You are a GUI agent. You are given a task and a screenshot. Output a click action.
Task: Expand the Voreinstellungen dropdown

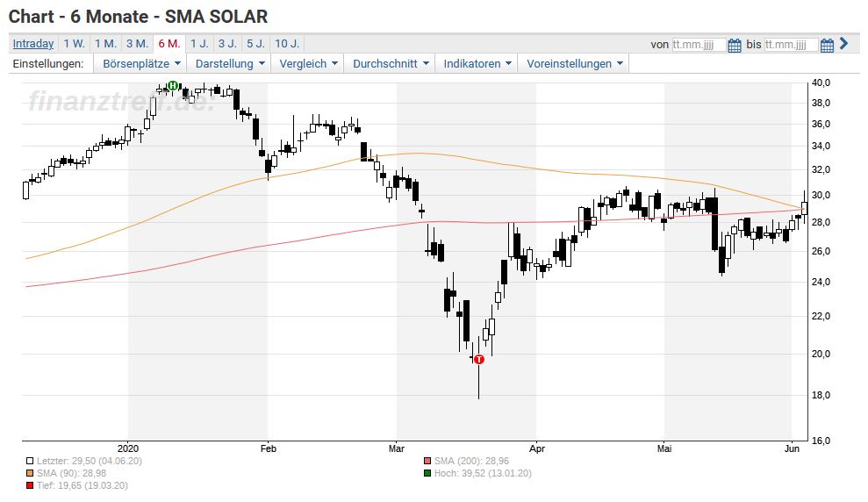click(575, 64)
